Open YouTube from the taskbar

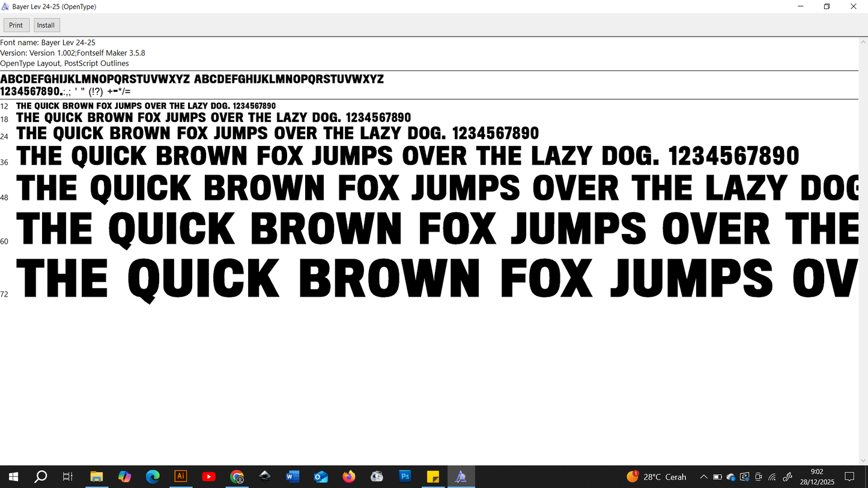click(209, 476)
